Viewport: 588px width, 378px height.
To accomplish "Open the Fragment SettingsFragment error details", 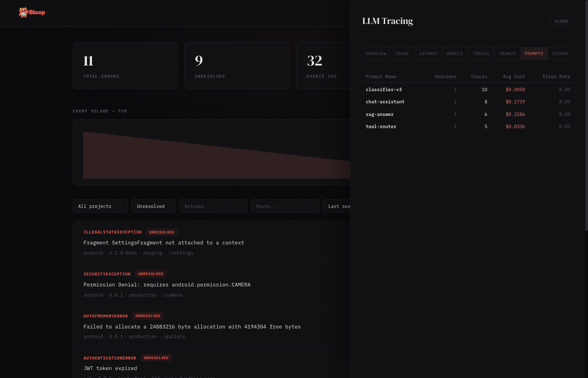I will click(x=164, y=242).
